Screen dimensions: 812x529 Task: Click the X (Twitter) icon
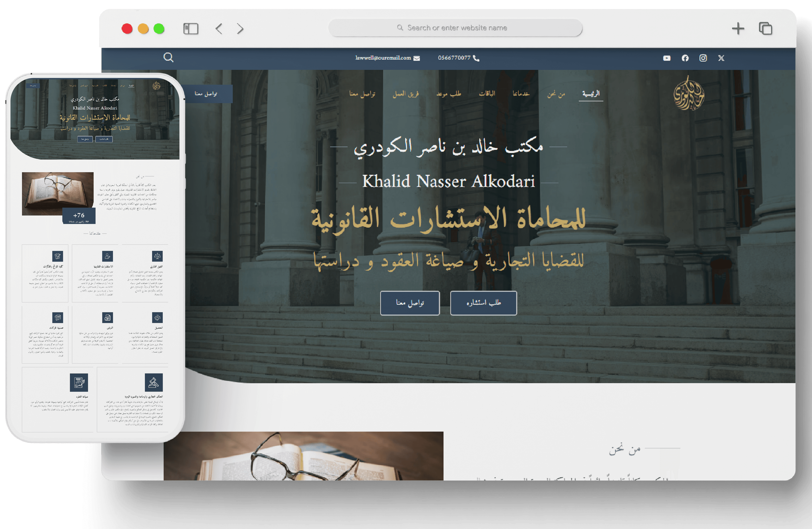721,58
